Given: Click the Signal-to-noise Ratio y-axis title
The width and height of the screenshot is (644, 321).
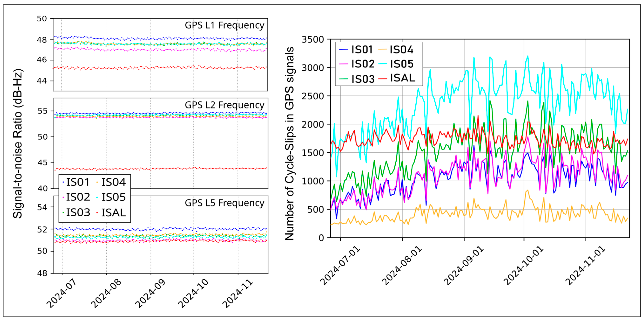Looking at the screenshot, I should [x=18, y=143].
